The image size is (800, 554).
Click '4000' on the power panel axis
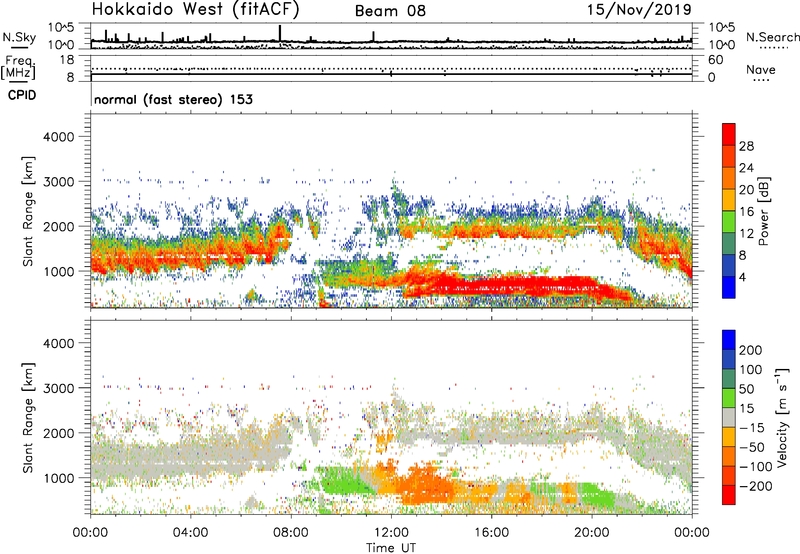point(58,137)
